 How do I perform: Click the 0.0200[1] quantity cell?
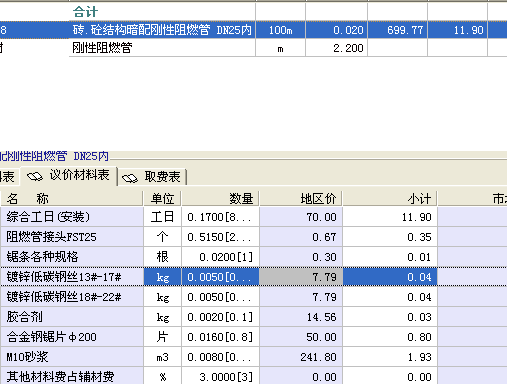[x=220, y=257]
